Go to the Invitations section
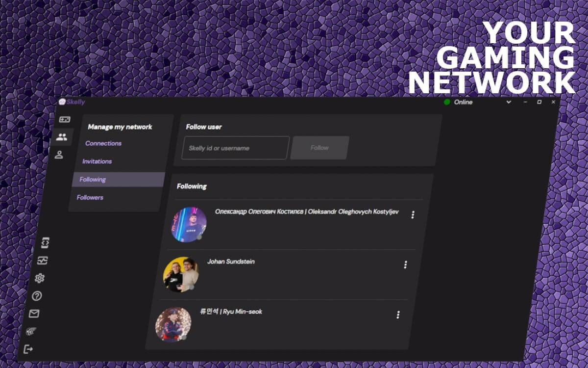 click(x=97, y=161)
